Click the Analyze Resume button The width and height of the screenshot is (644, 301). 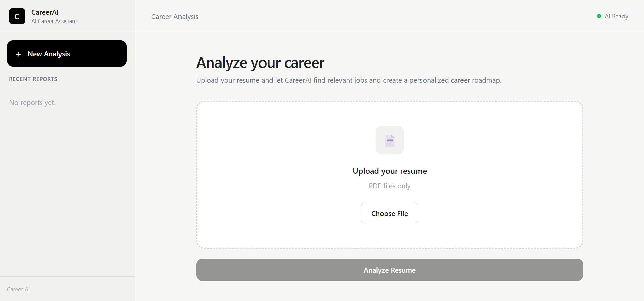[x=390, y=270]
